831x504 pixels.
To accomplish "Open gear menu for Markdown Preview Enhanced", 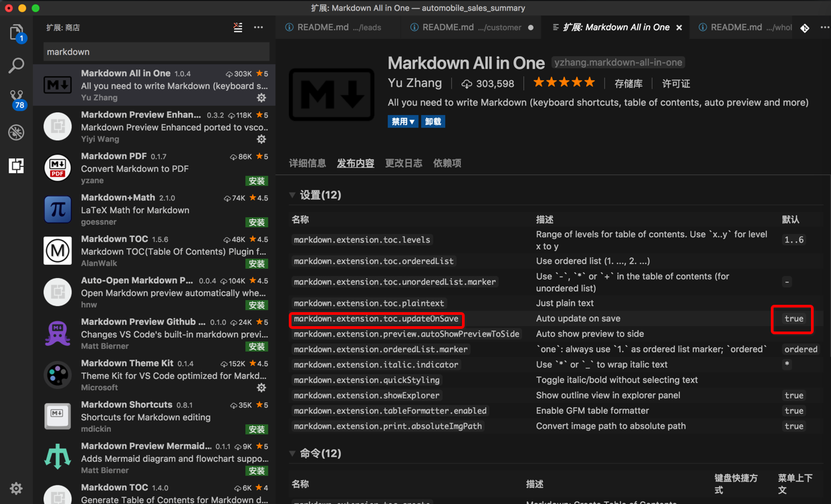I will click(261, 140).
